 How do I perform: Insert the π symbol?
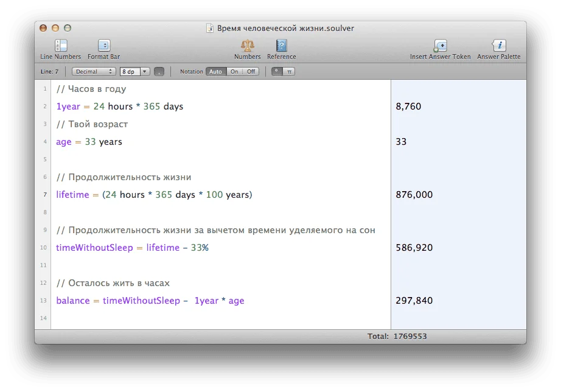click(288, 71)
